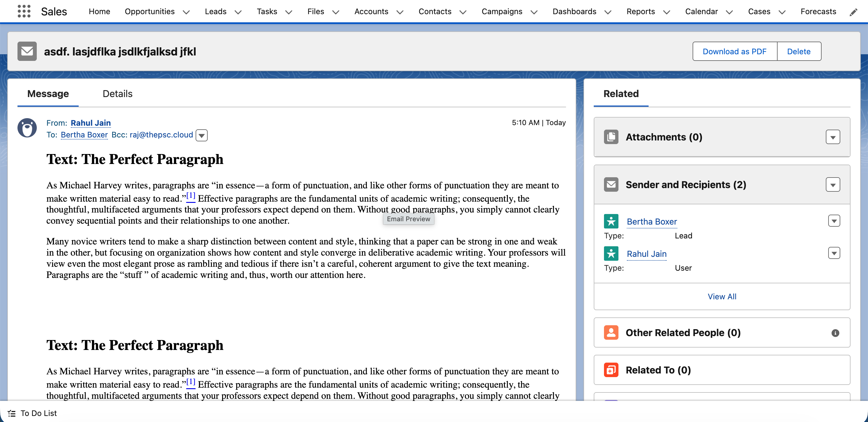Click the Other Related People info icon
868x422 pixels.
835,333
